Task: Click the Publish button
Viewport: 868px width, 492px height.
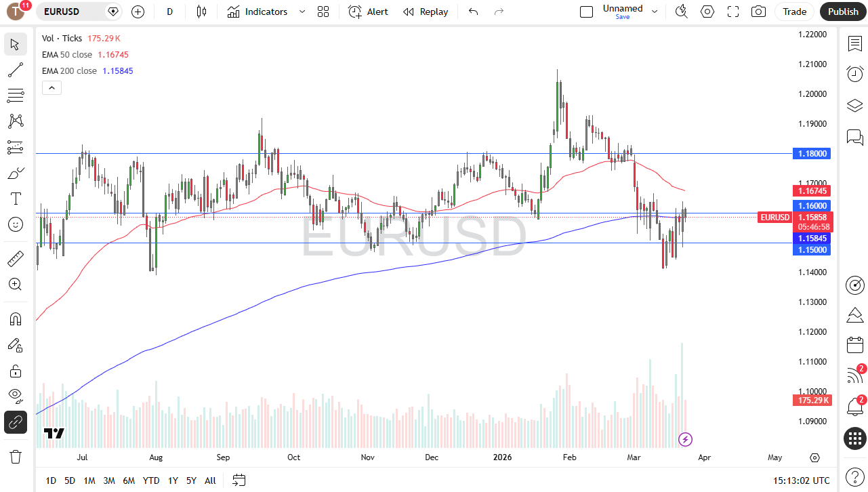Action: [x=842, y=12]
